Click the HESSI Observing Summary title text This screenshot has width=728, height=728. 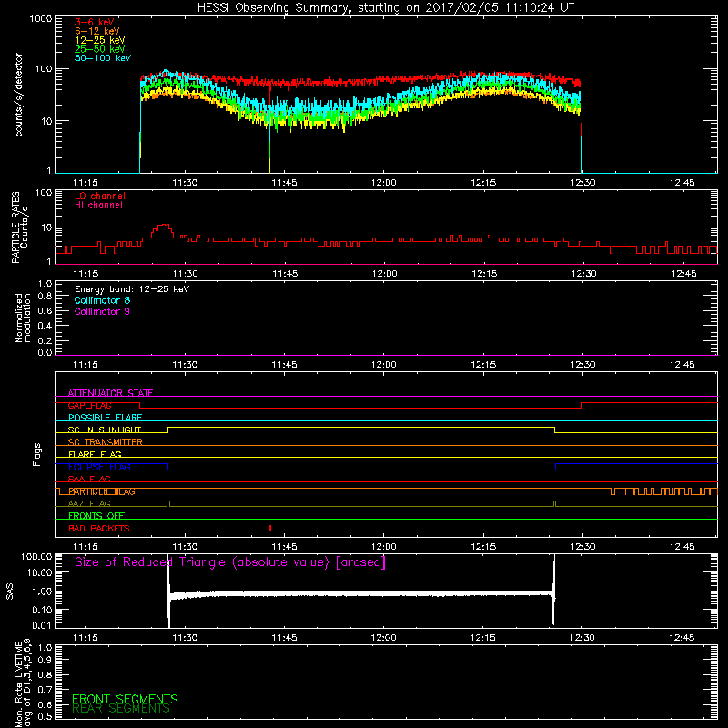(386, 8)
